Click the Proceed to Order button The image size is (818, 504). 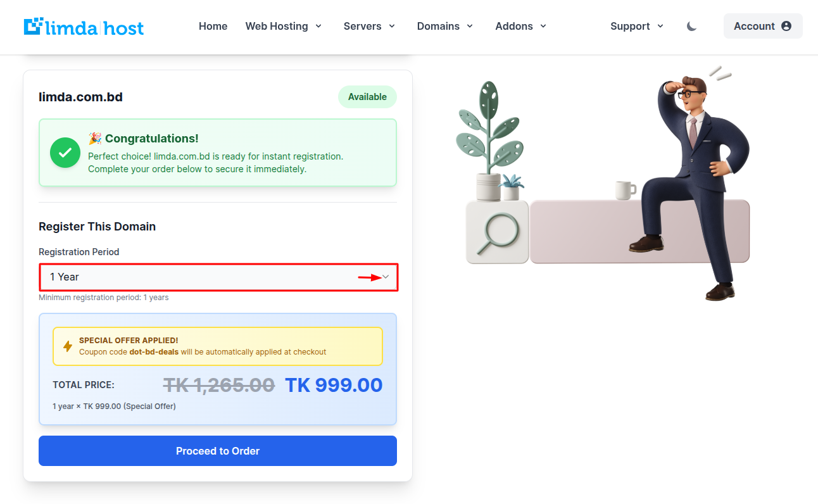[218, 451]
